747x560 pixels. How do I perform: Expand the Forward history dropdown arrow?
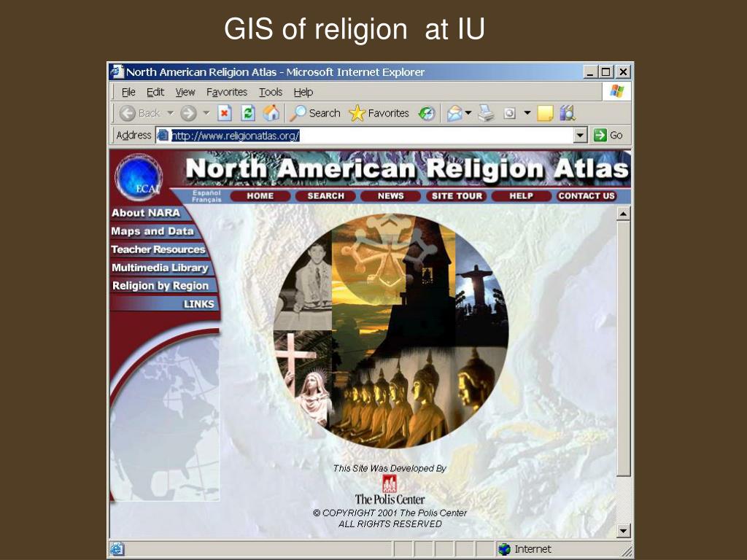tap(206, 113)
